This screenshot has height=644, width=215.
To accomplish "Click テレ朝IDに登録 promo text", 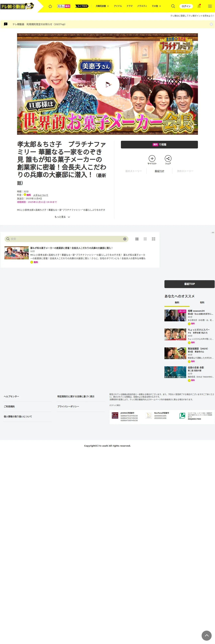I will point(192,16).
